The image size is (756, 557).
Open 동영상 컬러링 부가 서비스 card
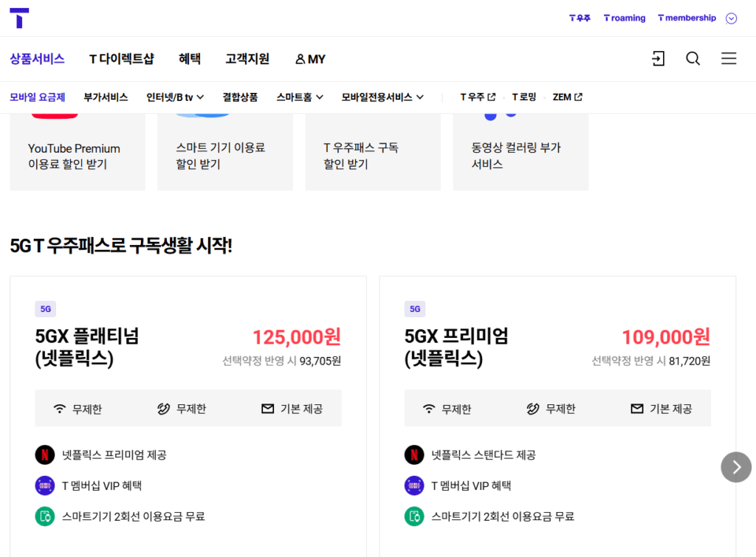tap(520, 152)
